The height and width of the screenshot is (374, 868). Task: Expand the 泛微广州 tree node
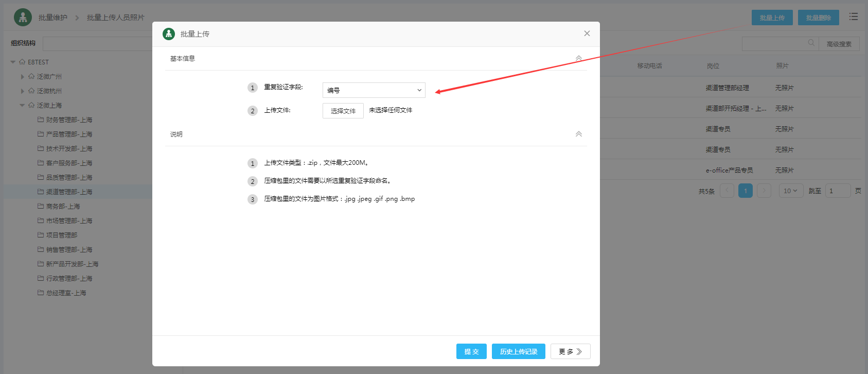click(22, 77)
